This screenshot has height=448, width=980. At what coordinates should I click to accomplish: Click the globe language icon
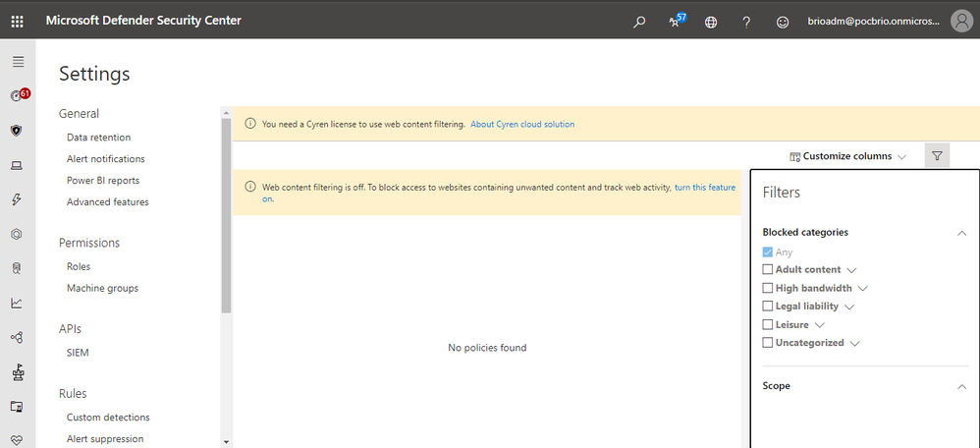pos(711,22)
